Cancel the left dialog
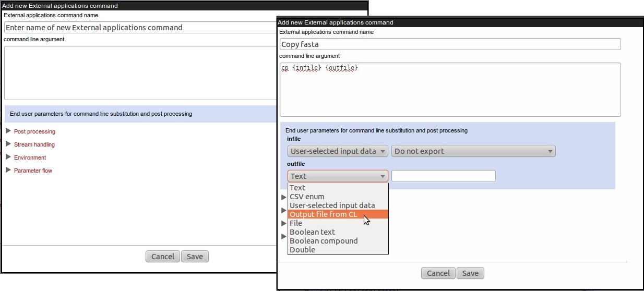 click(163, 256)
